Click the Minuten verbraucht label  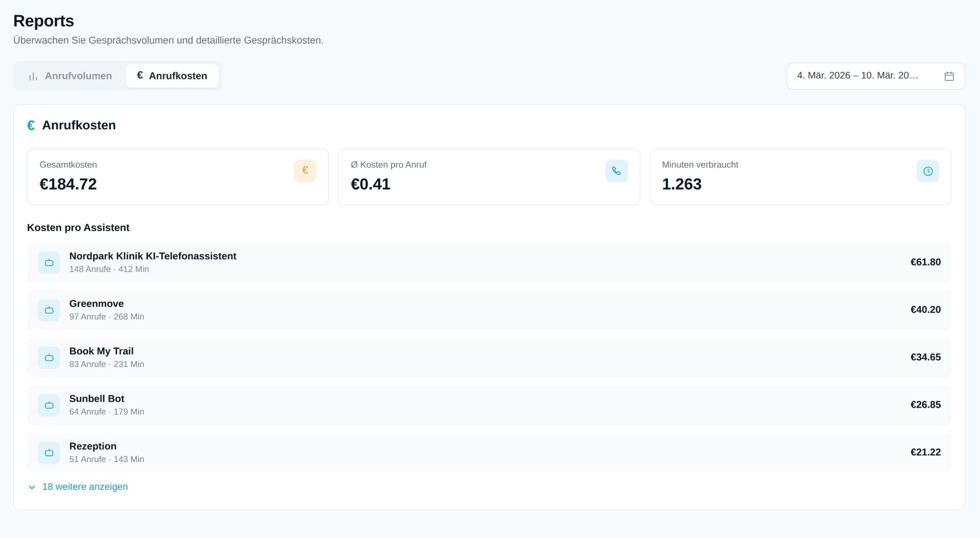click(x=700, y=165)
